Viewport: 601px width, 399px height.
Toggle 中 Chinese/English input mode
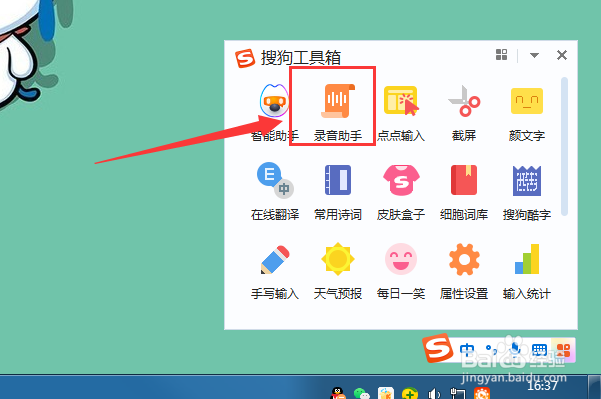(467, 350)
